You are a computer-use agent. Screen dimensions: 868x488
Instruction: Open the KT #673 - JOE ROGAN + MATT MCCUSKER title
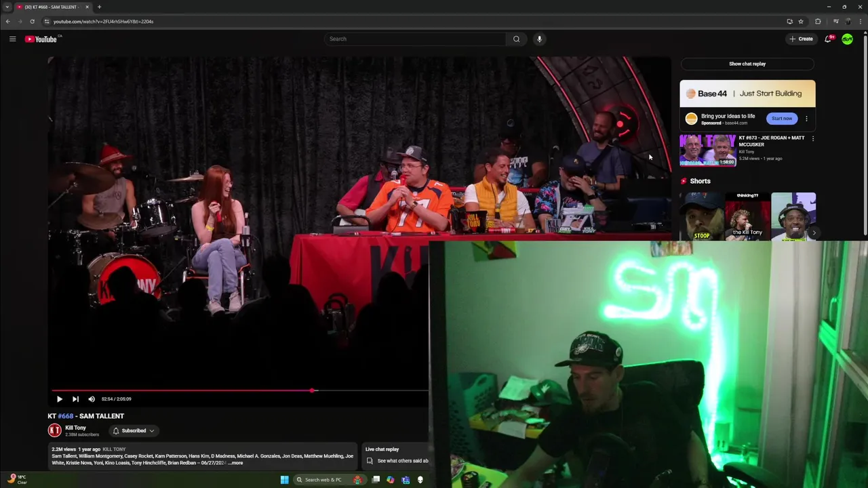pos(772,141)
